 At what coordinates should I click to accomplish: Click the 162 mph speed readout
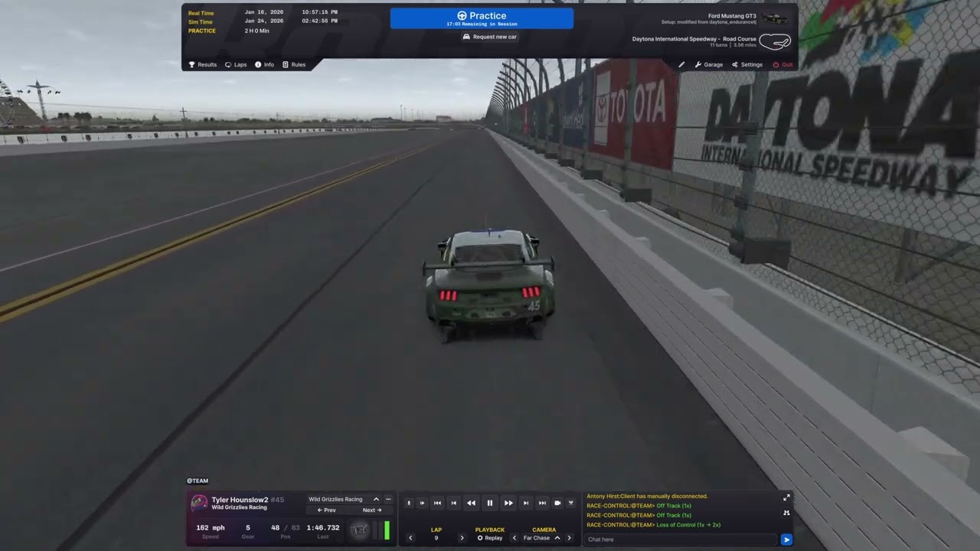tap(211, 527)
